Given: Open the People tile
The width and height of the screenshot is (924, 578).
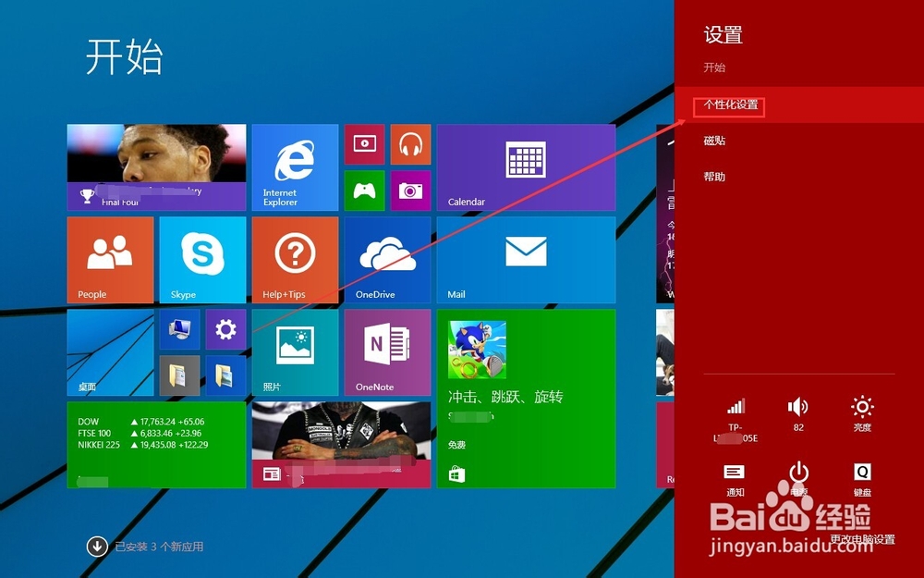Looking at the screenshot, I should 109,259.
